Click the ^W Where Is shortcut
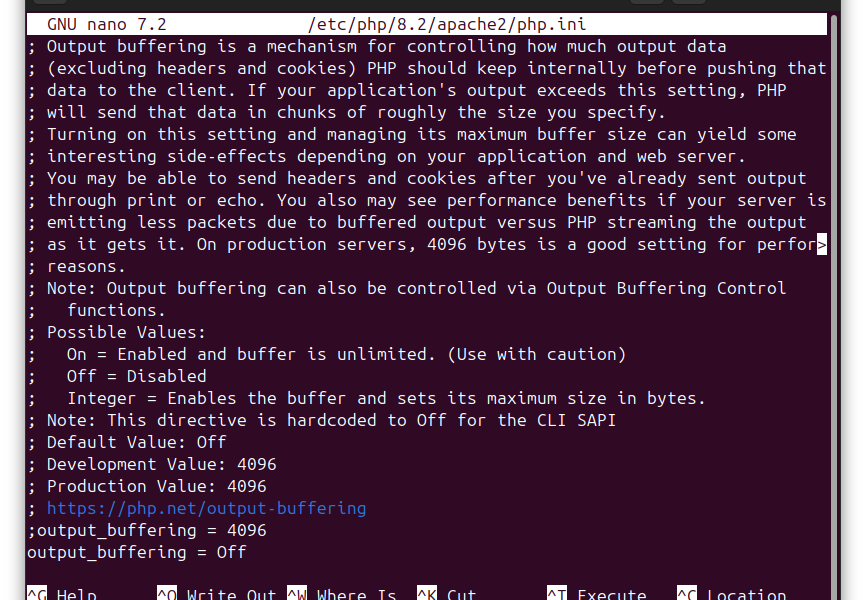This screenshot has height=600, width=866. 342,594
